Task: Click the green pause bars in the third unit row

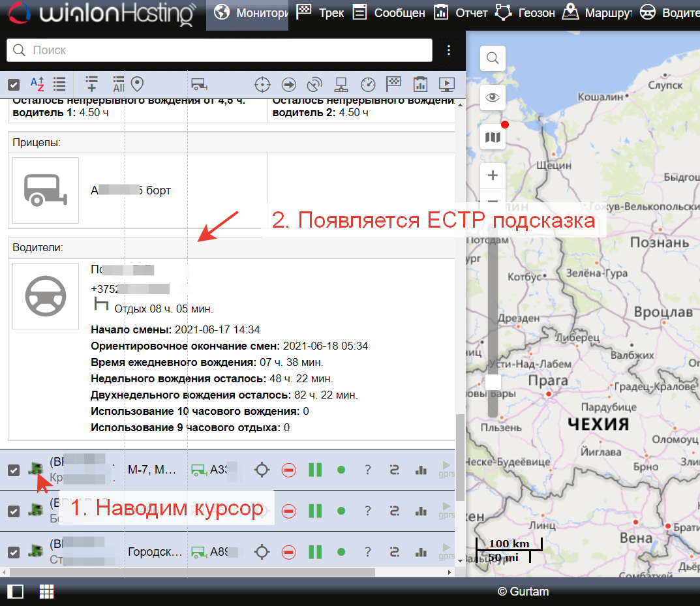Action: 315,552
